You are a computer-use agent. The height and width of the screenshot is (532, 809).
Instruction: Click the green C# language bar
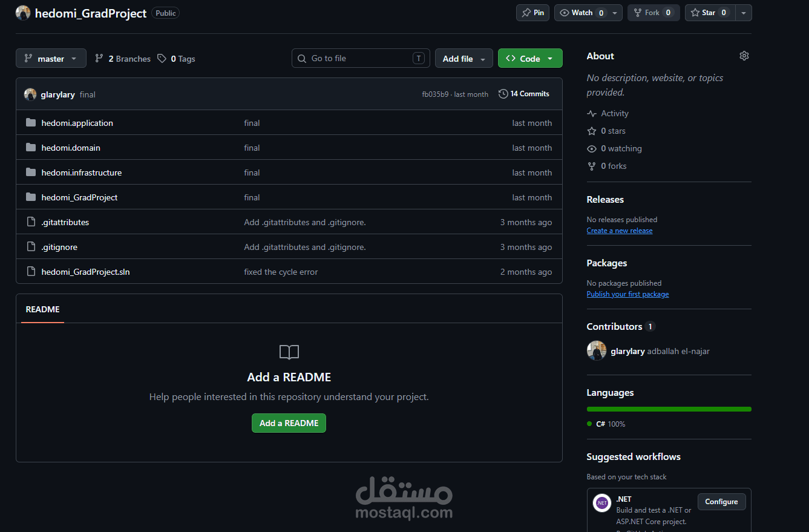point(669,409)
